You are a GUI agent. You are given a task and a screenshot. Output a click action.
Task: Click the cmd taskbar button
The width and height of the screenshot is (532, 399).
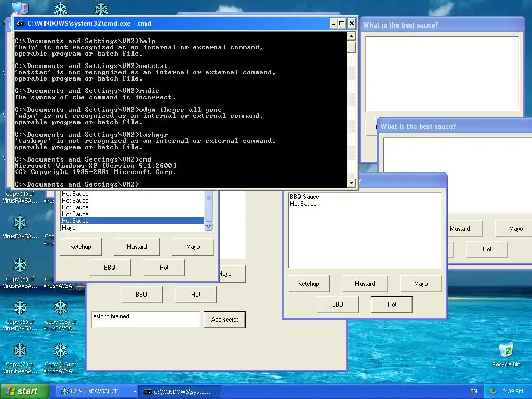click(x=180, y=392)
